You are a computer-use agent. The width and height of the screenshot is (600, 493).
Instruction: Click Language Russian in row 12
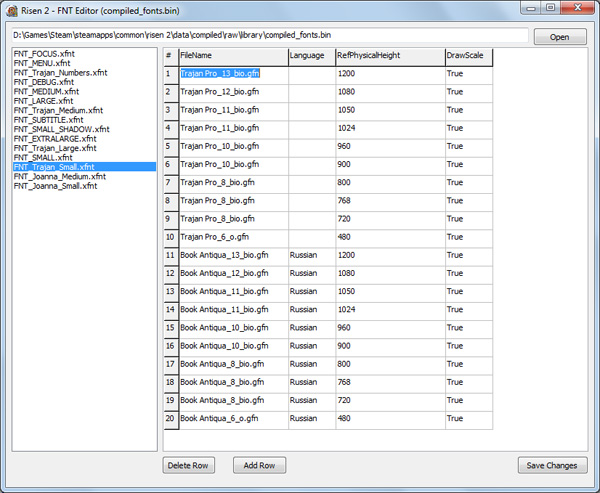[312, 275]
